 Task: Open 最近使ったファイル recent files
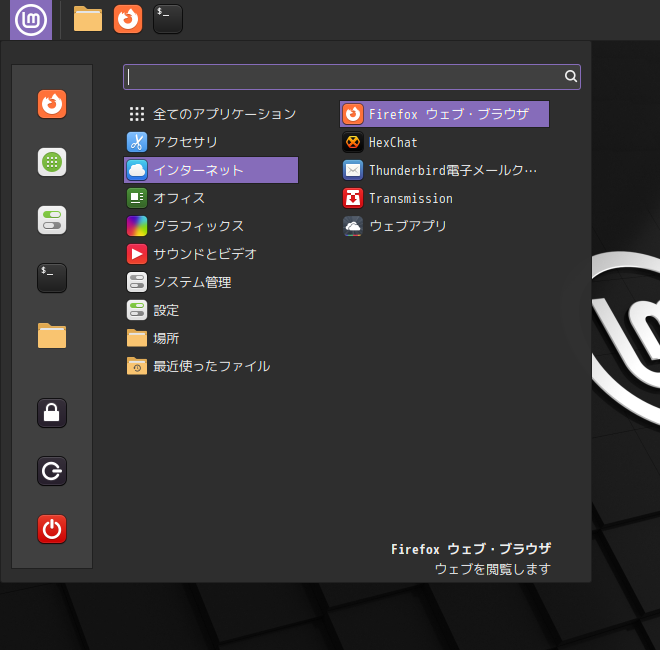[211, 366]
